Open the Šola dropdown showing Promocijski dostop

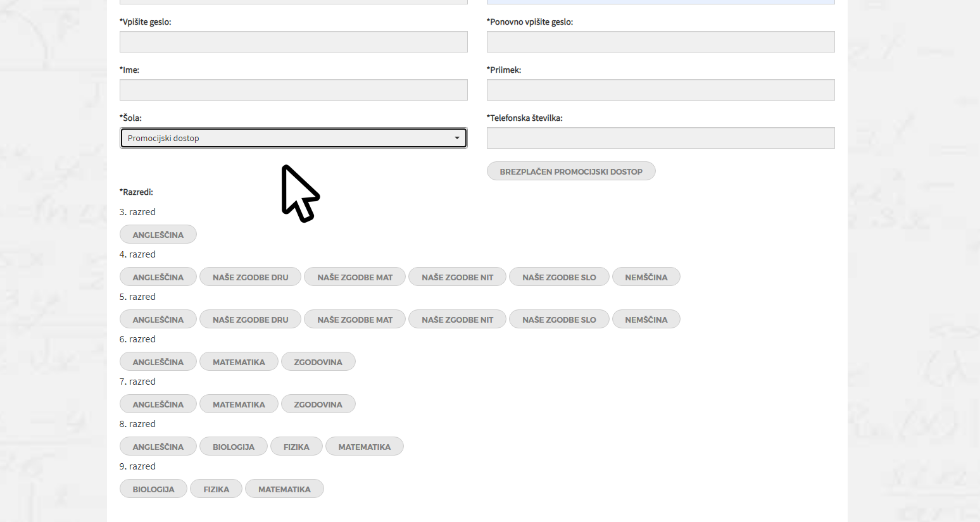[x=293, y=138]
